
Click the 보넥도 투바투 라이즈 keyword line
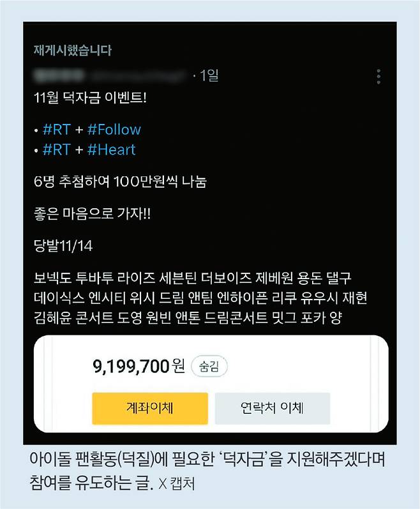(193, 278)
